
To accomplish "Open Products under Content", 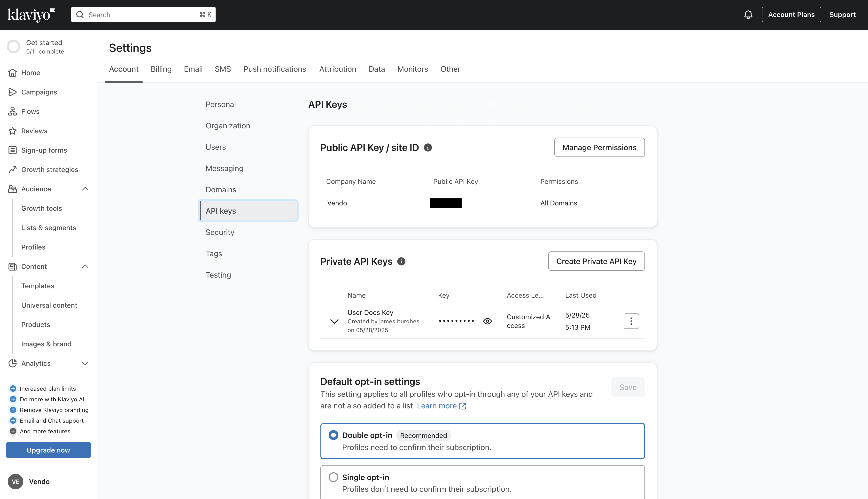I will click(36, 325).
